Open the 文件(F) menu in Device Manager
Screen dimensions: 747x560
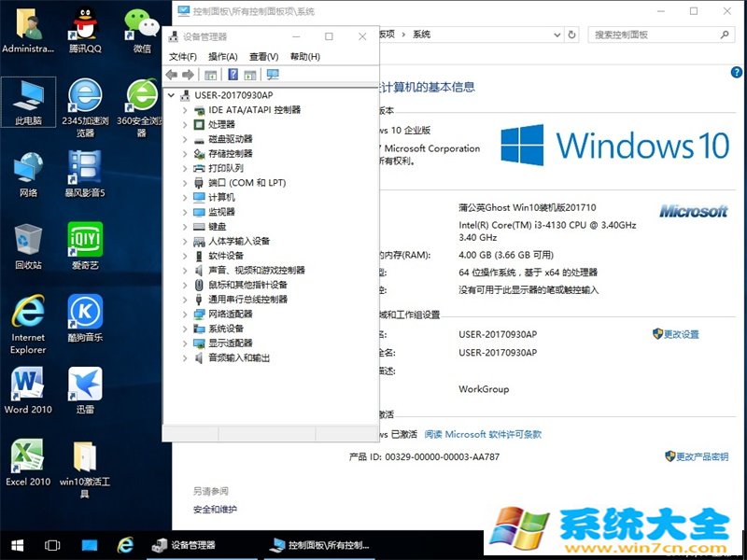(x=183, y=57)
